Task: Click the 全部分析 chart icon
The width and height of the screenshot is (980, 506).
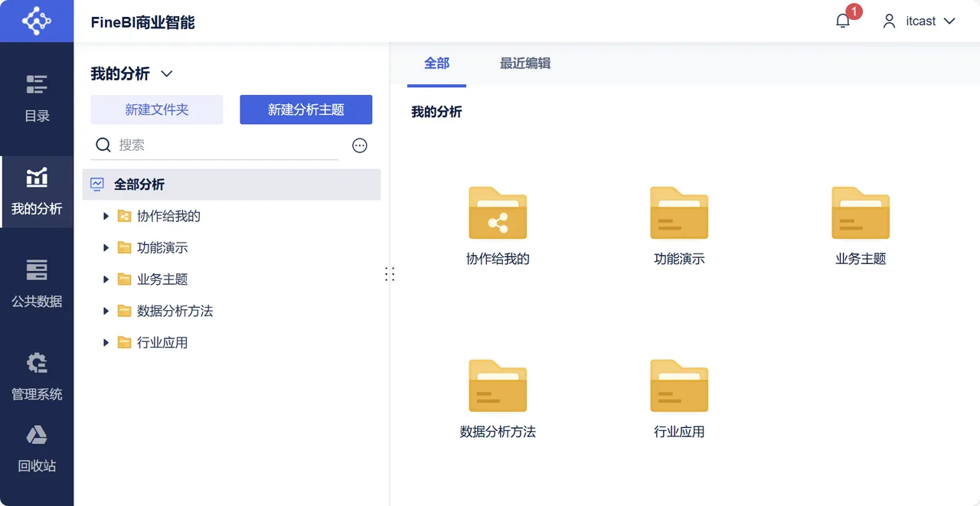Action: coord(97,184)
